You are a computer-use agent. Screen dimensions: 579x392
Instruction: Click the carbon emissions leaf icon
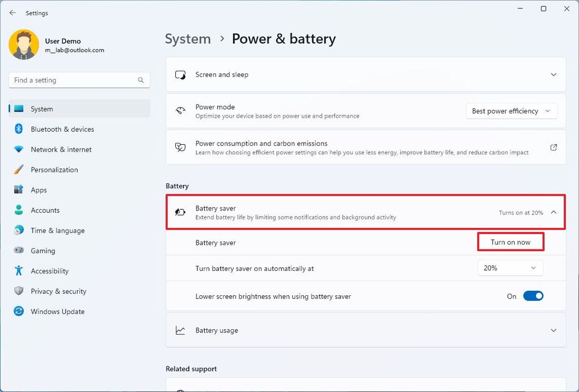click(x=180, y=147)
